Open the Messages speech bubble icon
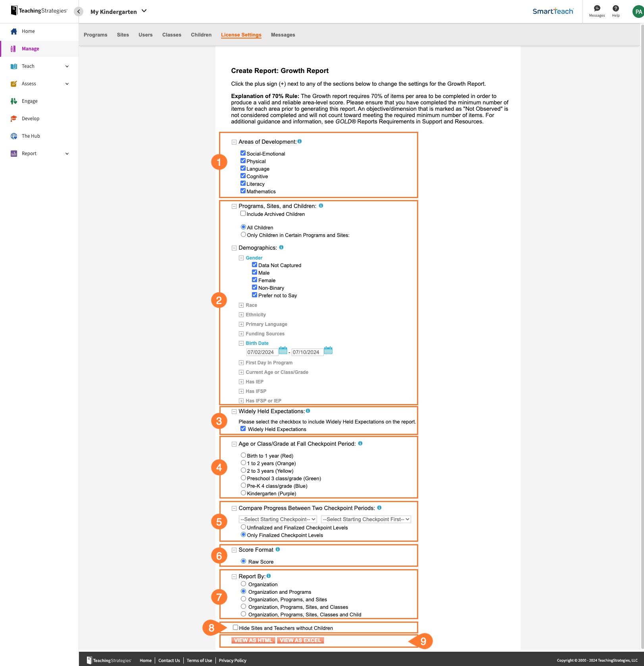 [596, 9]
